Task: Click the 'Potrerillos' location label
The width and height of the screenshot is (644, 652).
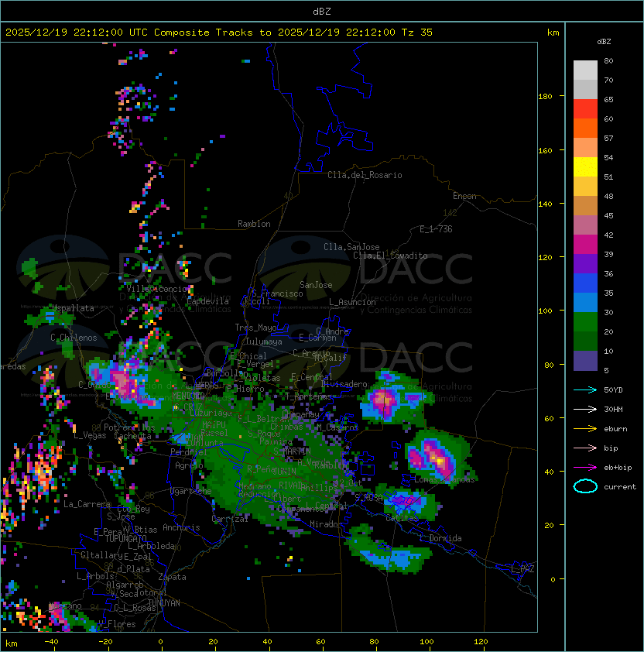Action: pos(129,427)
